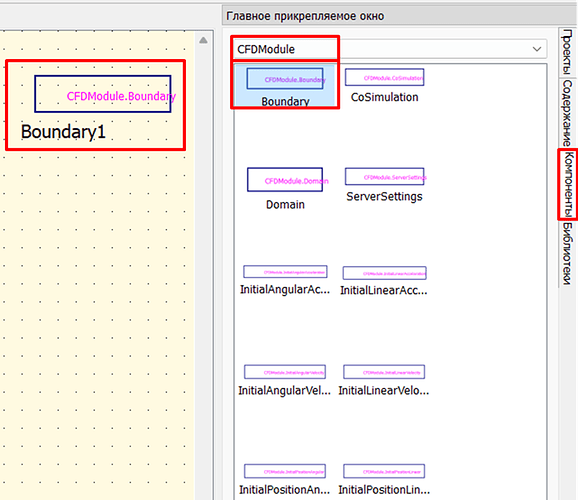Expand the library dropdown chevron arrow
The width and height of the screenshot is (578, 500).
point(537,49)
